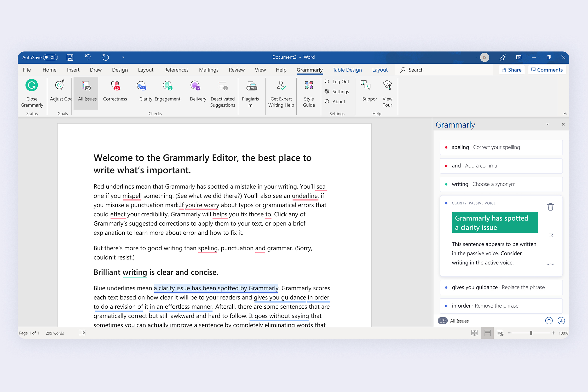Click the zoom in plus button
The height and width of the screenshot is (392, 588).
tap(553, 333)
